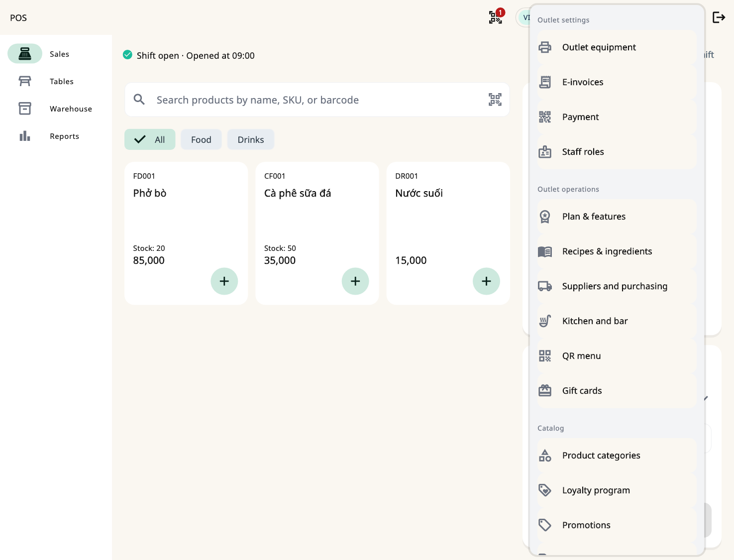This screenshot has width=734, height=560.
Task: Open E-invoices menu item
Action: (x=617, y=82)
